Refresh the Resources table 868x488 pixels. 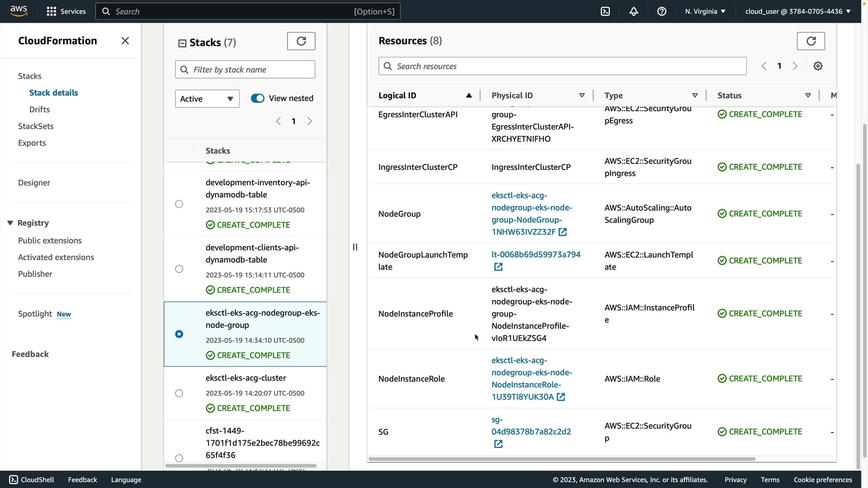tap(811, 41)
